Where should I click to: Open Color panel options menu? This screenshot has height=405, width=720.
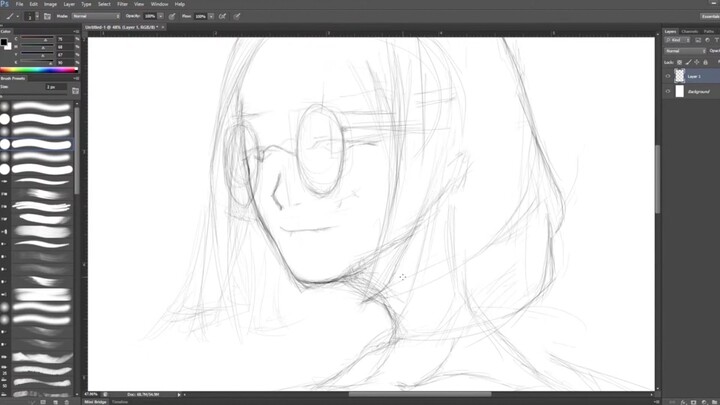[x=76, y=31]
